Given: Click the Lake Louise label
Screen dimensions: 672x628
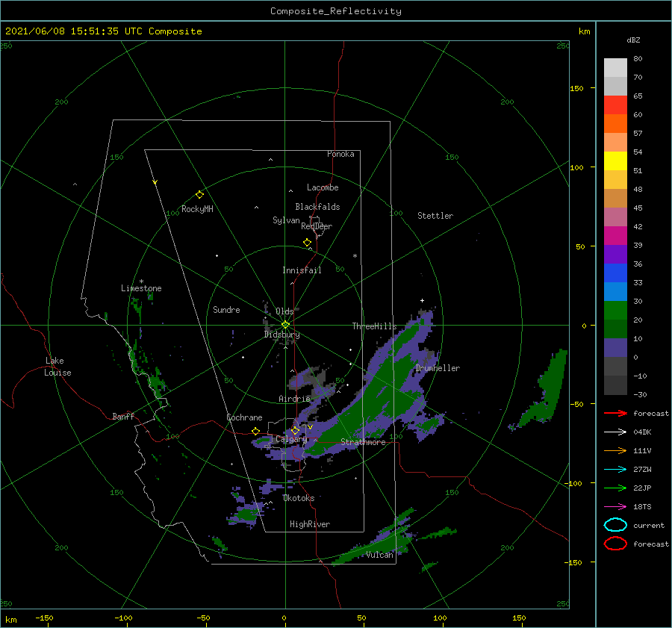Looking at the screenshot, I should [57, 367].
